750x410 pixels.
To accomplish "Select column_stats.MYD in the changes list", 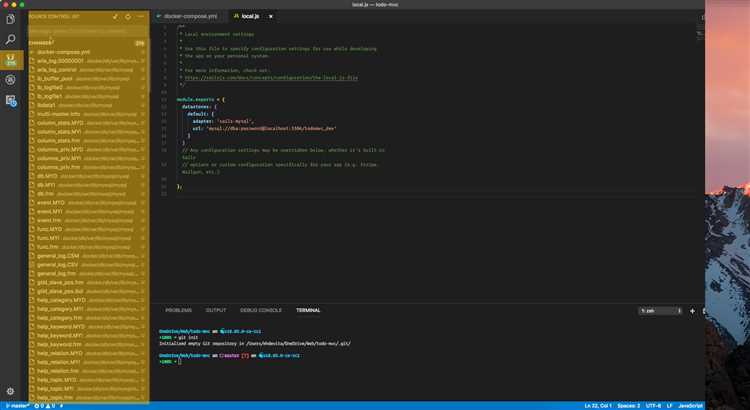I will click(x=88, y=123).
